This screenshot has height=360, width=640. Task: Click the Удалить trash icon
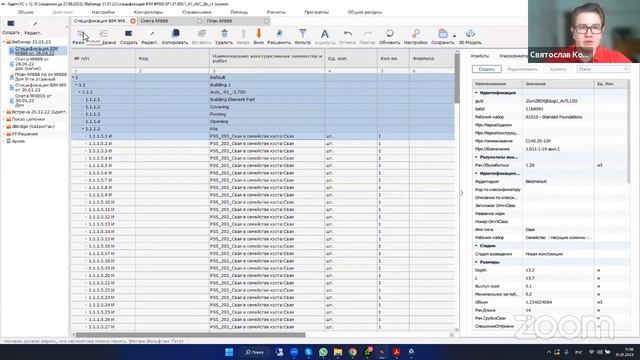pyautogui.click(x=224, y=33)
